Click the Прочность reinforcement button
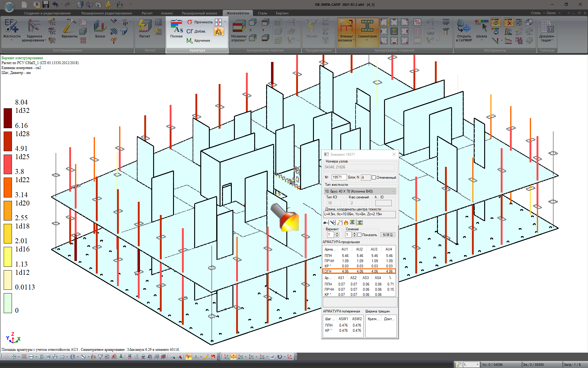Viewport: 588px width, 368px height. (200, 22)
